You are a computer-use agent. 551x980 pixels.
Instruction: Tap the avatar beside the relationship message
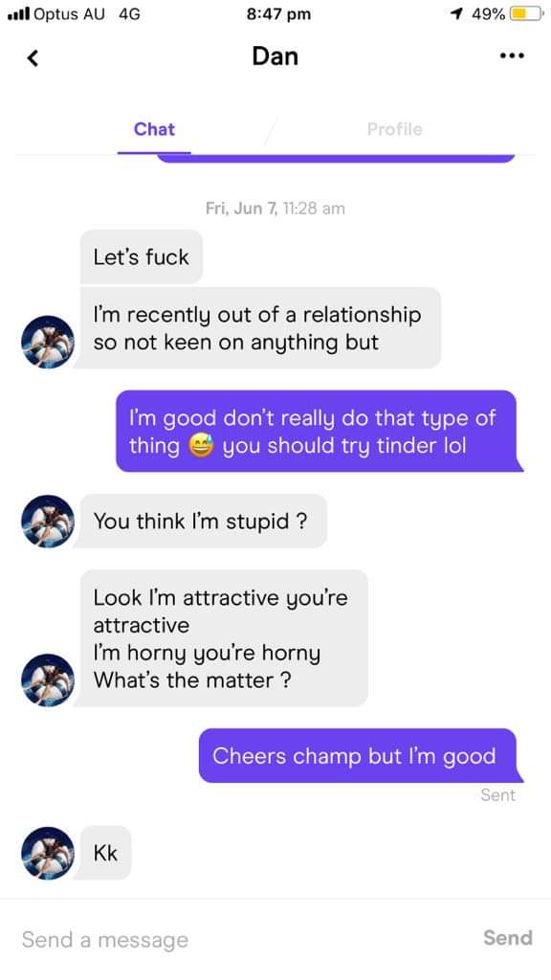(x=48, y=342)
